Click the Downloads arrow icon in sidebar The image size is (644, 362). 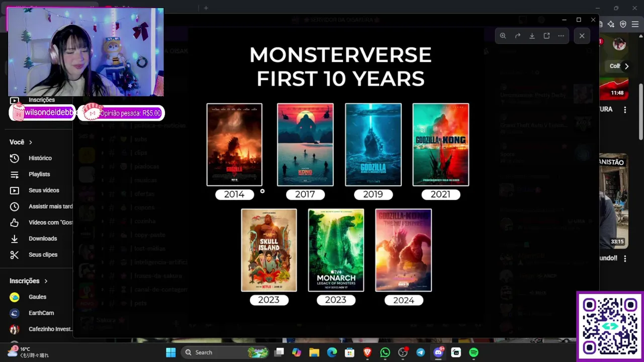(15, 239)
